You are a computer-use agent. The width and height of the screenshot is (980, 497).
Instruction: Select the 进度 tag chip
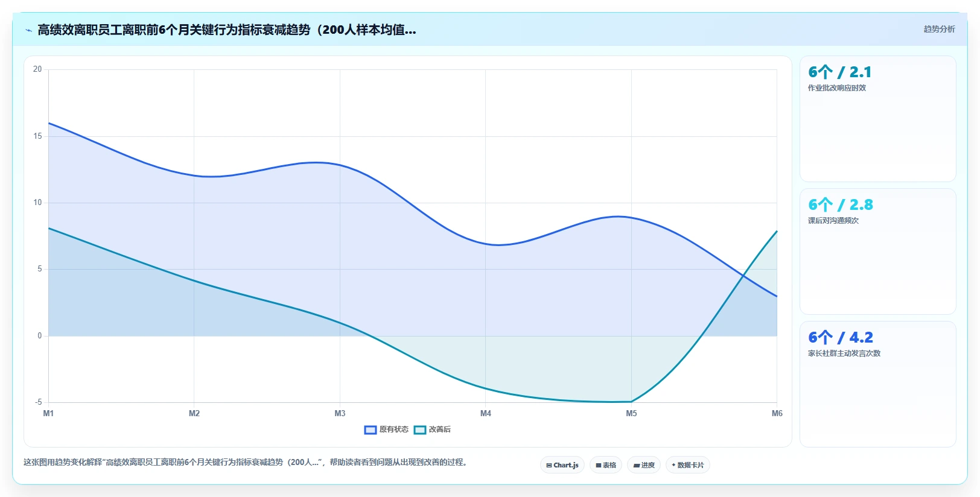[644, 465]
